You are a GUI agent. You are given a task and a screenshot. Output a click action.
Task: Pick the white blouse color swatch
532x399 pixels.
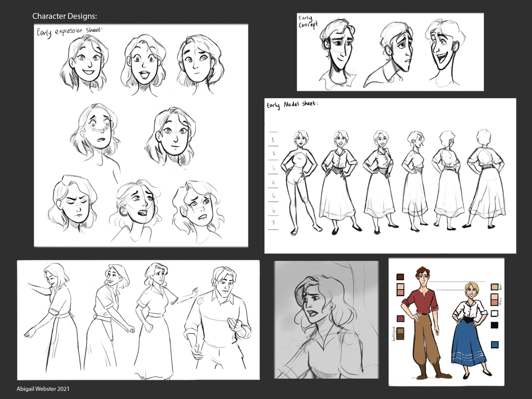click(x=494, y=313)
